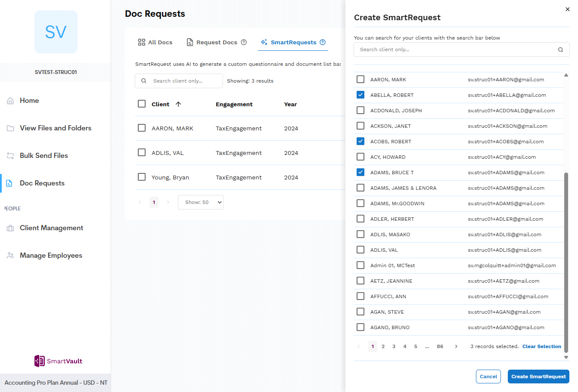Click the SmartVault logo
The width and height of the screenshot is (578, 392).
pyautogui.click(x=58, y=361)
